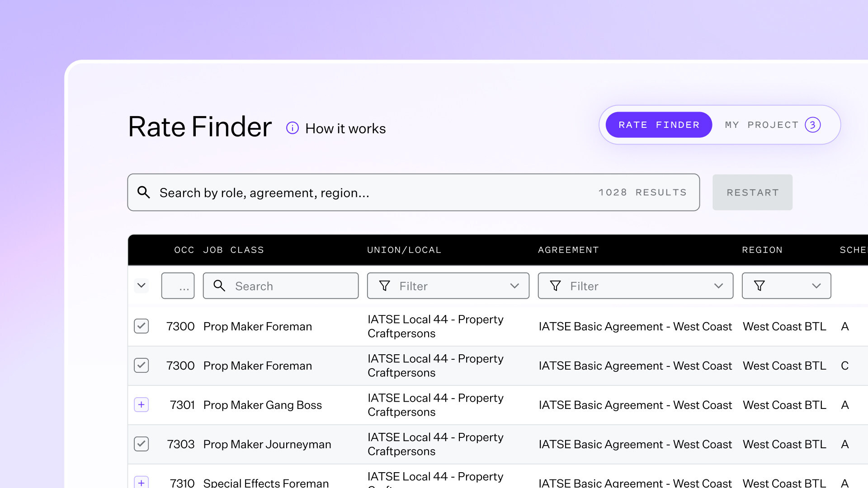Uncheck Prop Maker Foreman schedule C row
Viewport: 868px width, 488px height.
click(142, 366)
